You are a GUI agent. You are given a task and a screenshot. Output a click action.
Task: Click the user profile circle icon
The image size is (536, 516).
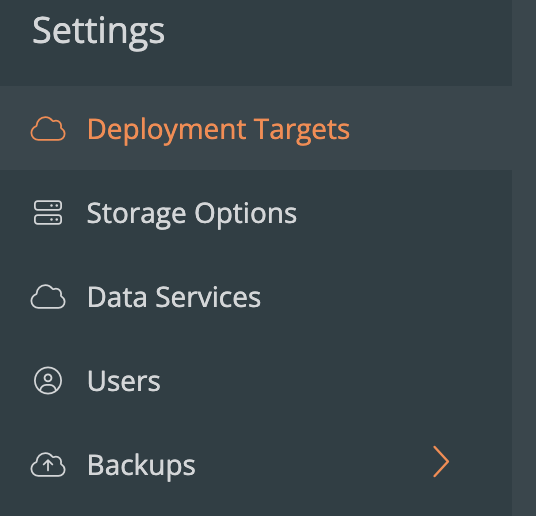(x=48, y=381)
